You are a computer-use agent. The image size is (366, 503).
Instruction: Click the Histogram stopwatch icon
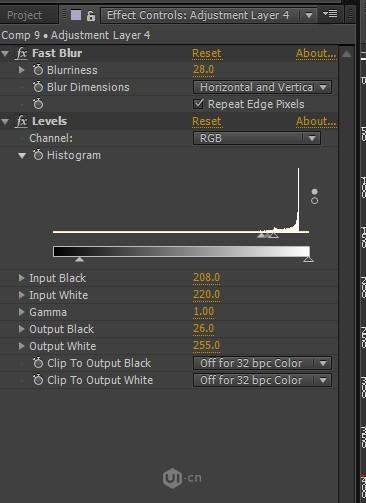point(38,155)
